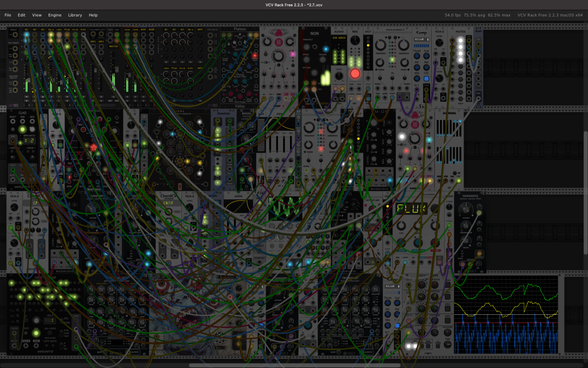Click the CLKD BPM knob
588x368 pixels.
point(32,129)
